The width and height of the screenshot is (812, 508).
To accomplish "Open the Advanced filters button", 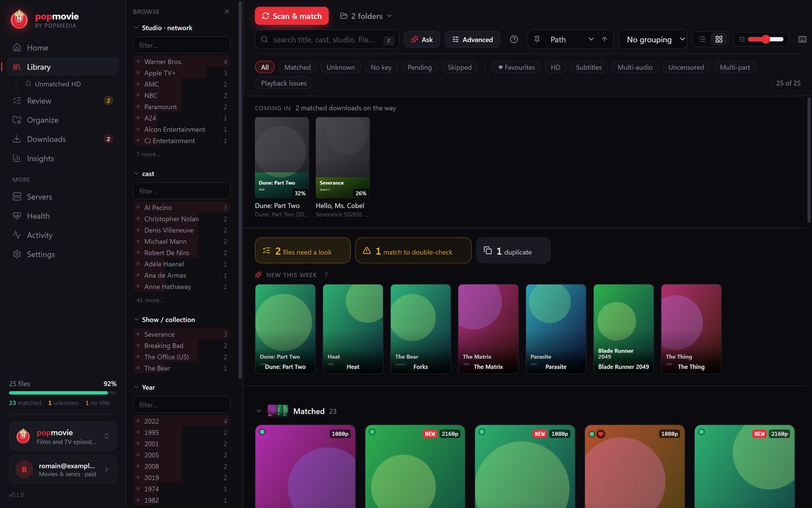I will (473, 40).
